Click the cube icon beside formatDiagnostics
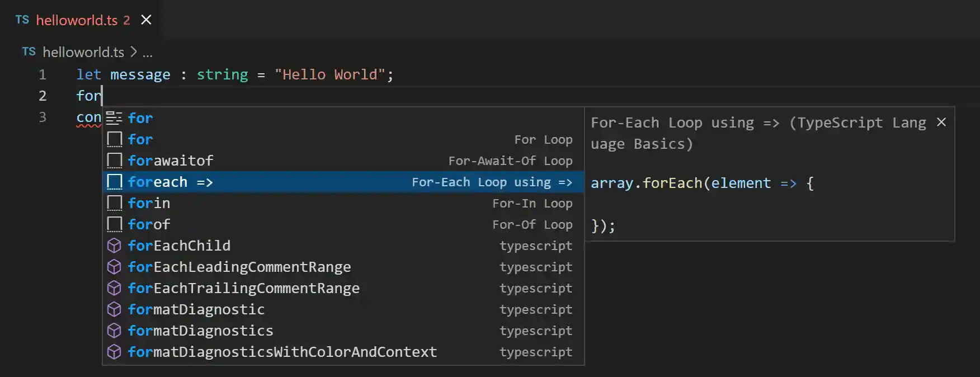The height and width of the screenshot is (377, 980). [114, 331]
